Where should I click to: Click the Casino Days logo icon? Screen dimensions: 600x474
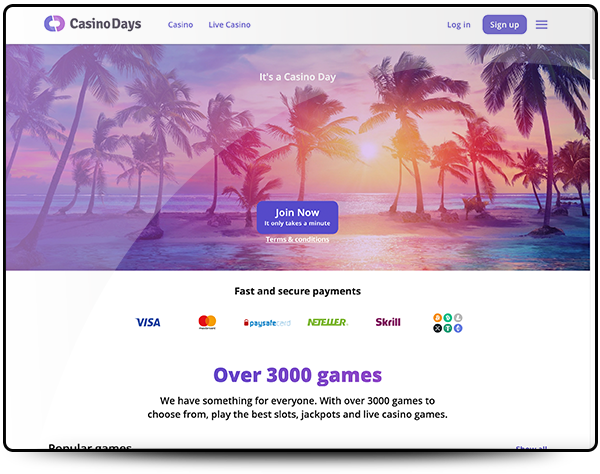tap(54, 24)
